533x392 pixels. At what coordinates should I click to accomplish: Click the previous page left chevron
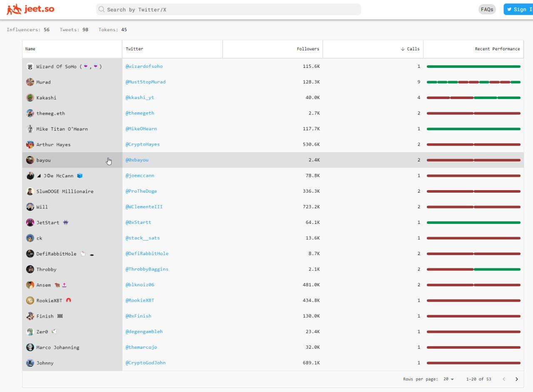(504, 379)
